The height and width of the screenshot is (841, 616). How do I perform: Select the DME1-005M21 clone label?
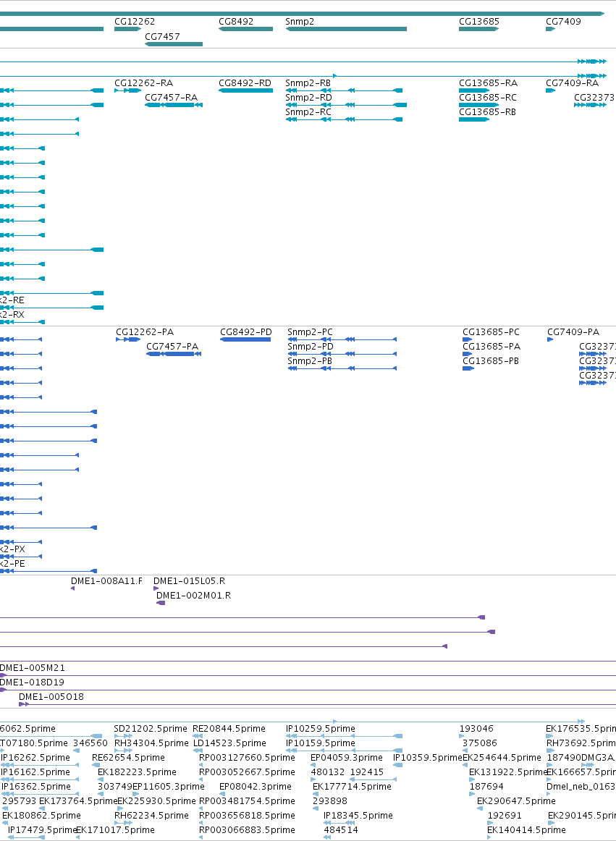click(32, 668)
